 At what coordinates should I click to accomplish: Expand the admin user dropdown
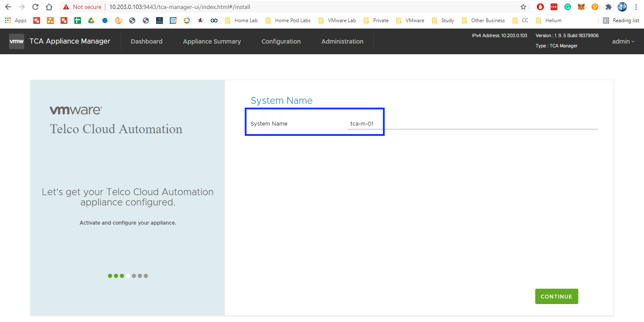pos(623,41)
